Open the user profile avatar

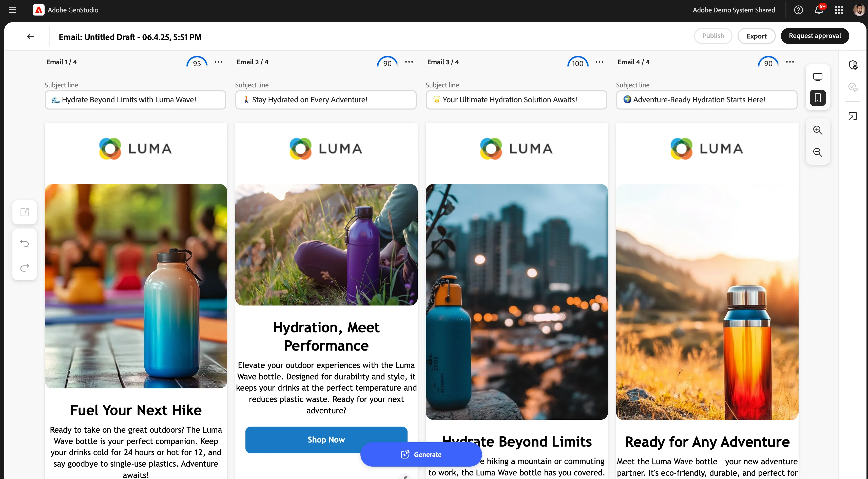[859, 10]
